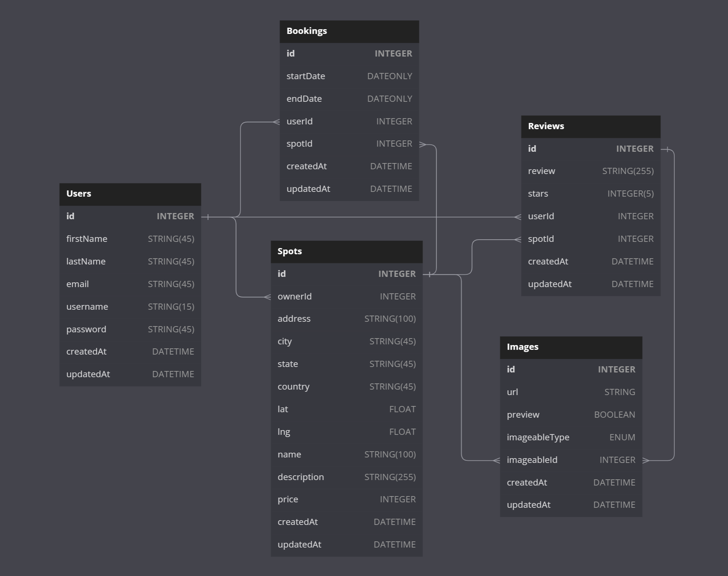Click the Users table header
This screenshot has height=576, width=728.
click(x=130, y=194)
